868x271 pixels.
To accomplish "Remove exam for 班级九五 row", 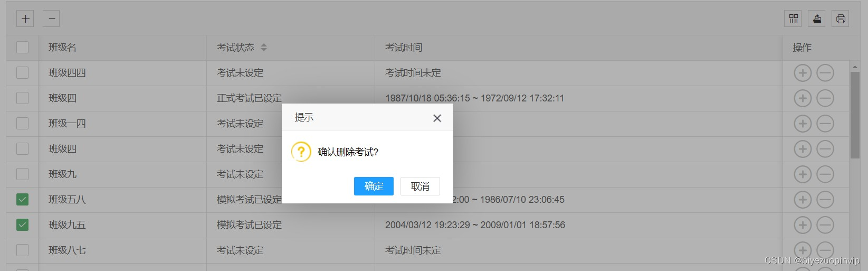I will pyautogui.click(x=825, y=225).
